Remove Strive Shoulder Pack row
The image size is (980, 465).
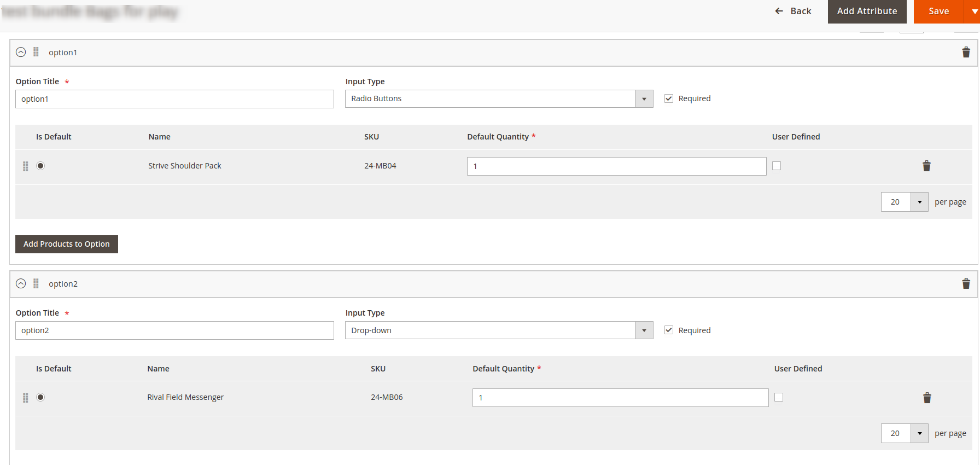926,166
